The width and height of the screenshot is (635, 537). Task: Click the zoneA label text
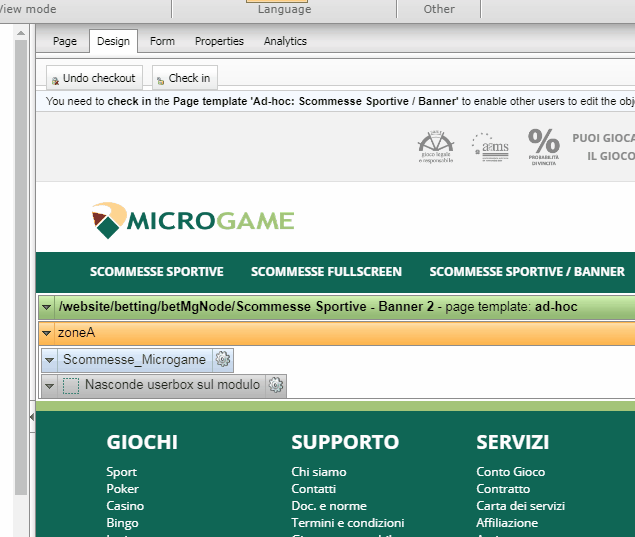click(76, 333)
